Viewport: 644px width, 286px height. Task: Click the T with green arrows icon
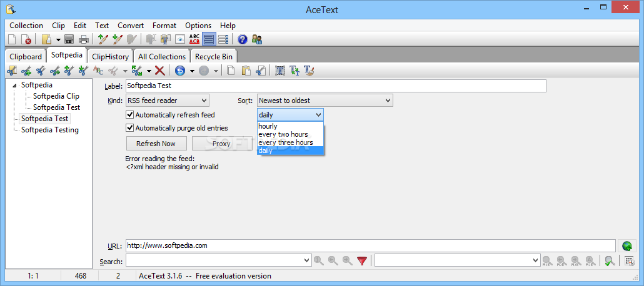294,71
